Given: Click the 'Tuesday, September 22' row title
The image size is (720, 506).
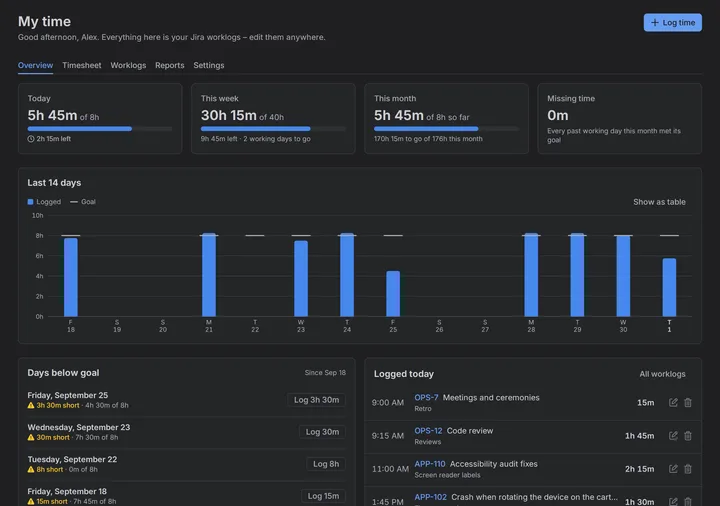Looking at the screenshot, I should [x=72, y=460].
